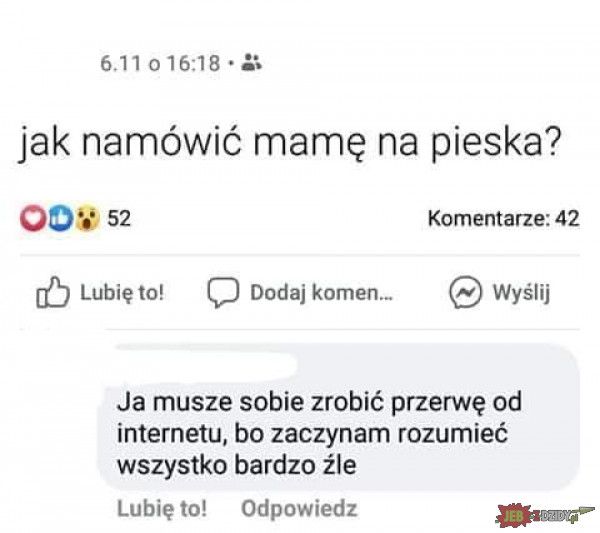
Task: Click the comment bubble text
Action: [319, 434]
